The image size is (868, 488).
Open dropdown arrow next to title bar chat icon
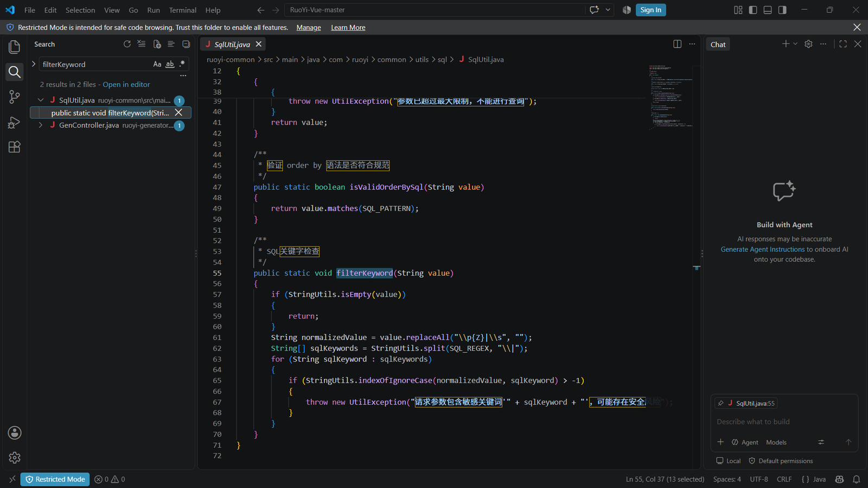click(608, 10)
